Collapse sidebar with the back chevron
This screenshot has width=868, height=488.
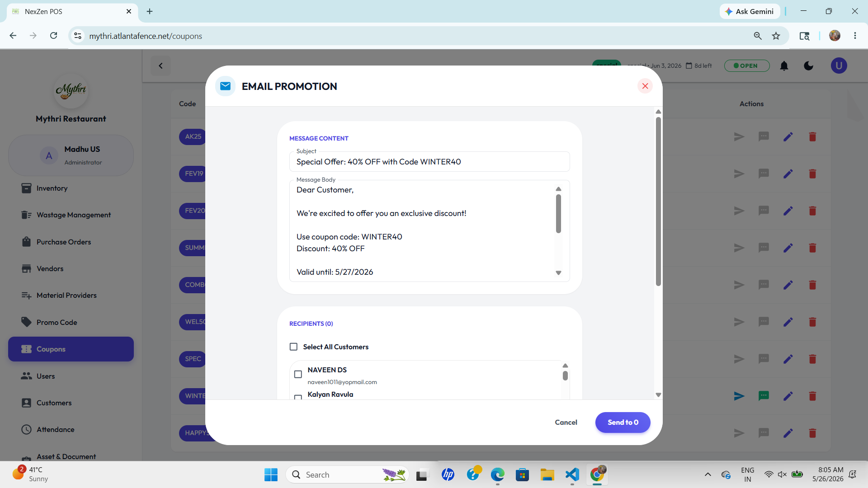pos(160,66)
